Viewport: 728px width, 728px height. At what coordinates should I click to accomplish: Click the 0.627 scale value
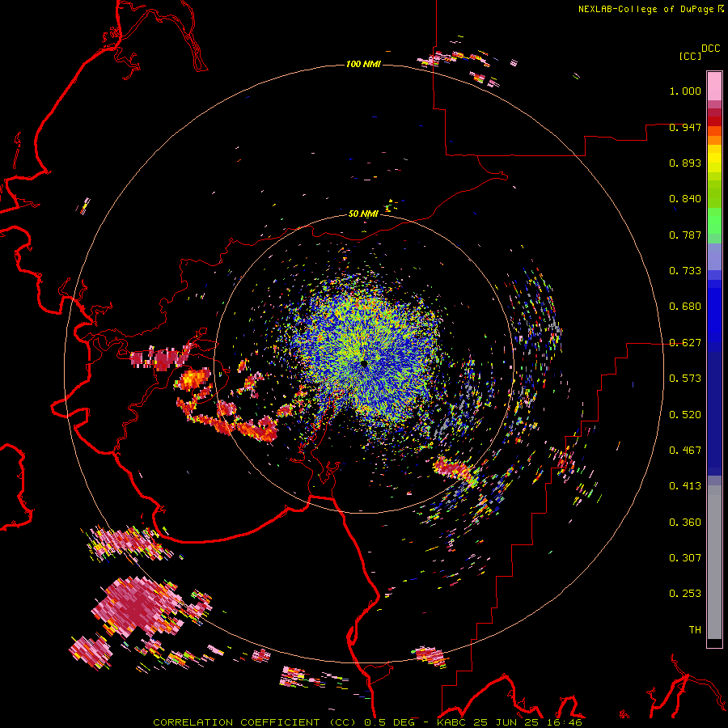[x=685, y=343]
